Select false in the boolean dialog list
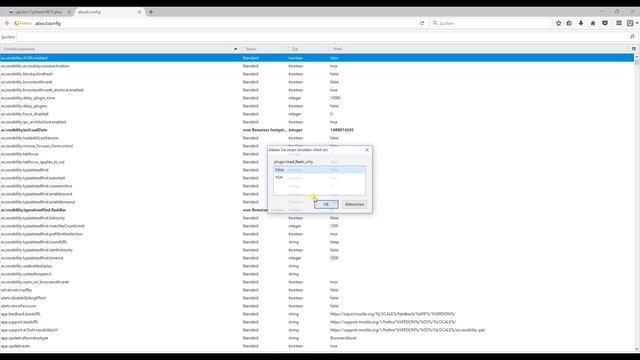 320,169
